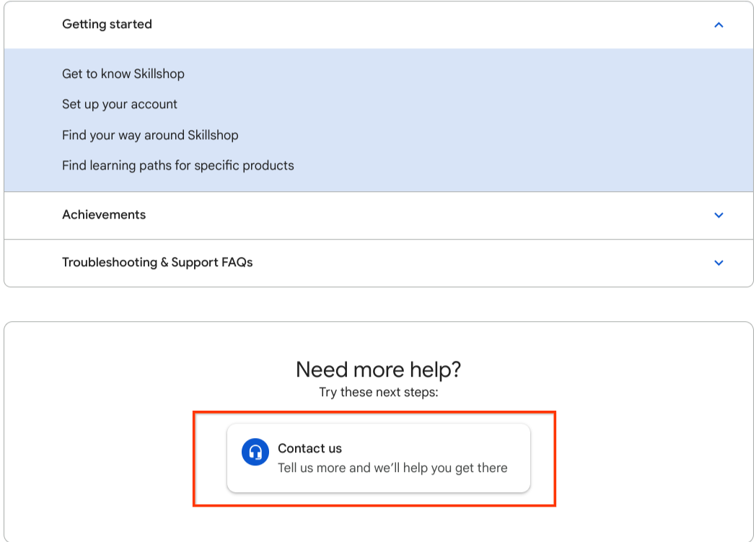Go to Find your way around Skillshop
The image size is (756, 542).
150,135
